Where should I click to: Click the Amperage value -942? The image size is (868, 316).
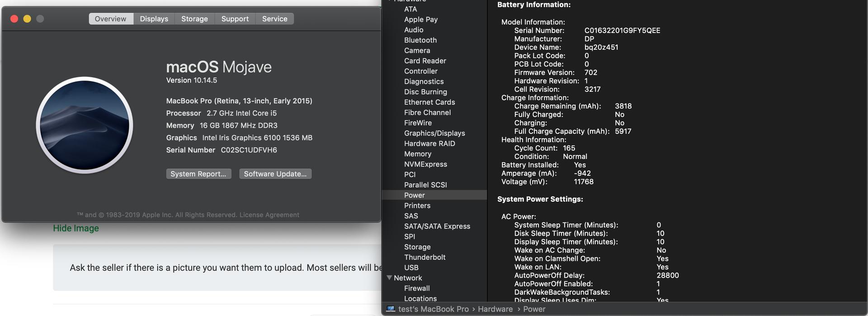coord(582,173)
